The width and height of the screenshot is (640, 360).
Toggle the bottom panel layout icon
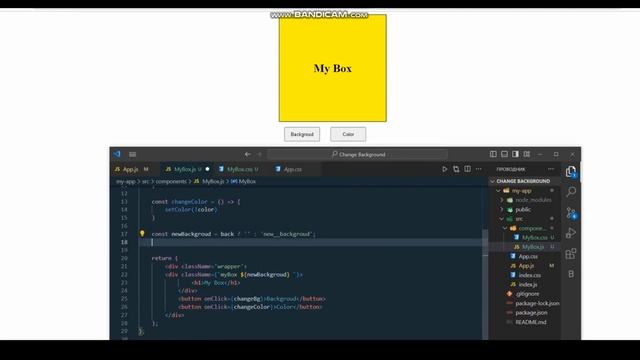click(504, 154)
